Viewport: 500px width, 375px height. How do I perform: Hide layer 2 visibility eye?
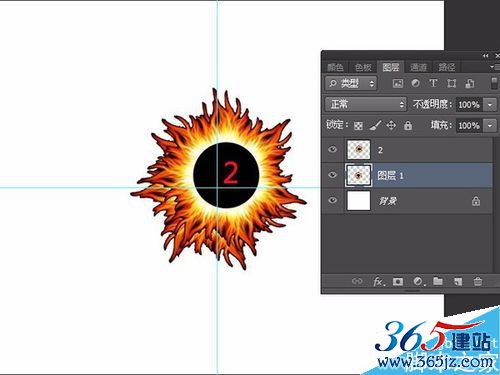point(332,149)
